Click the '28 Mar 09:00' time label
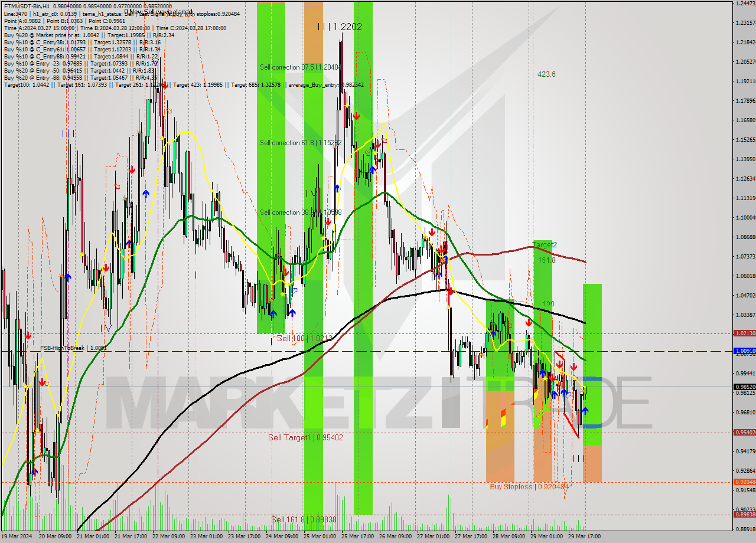This screenshot has height=543, width=756. point(510,537)
